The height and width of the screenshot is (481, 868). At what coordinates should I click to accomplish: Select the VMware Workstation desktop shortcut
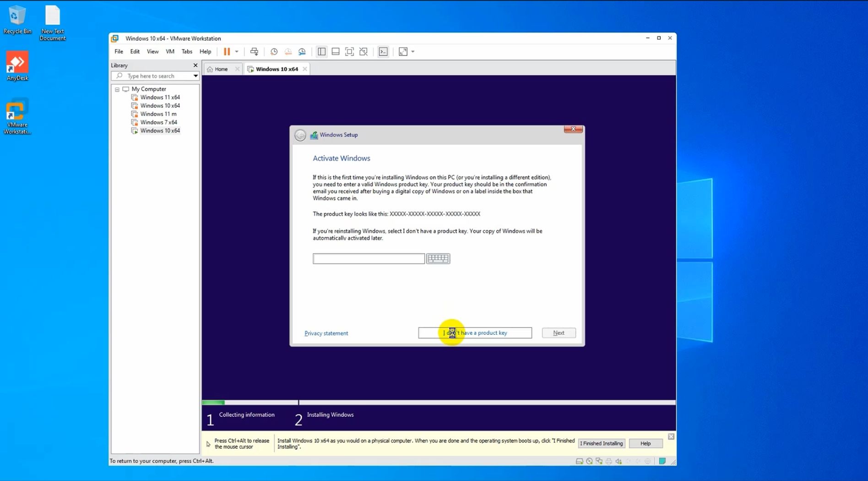[x=17, y=116]
